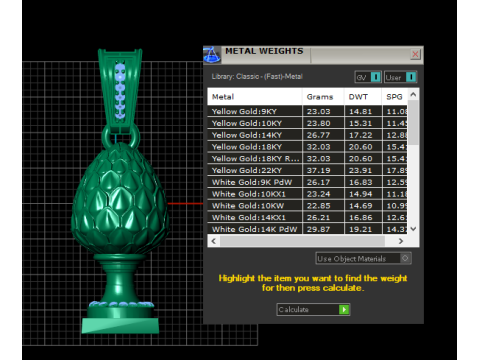Viewport: 480px width, 360px height.
Task: Select the White Gold:9K PdW row
Action: tap(307, 182)
